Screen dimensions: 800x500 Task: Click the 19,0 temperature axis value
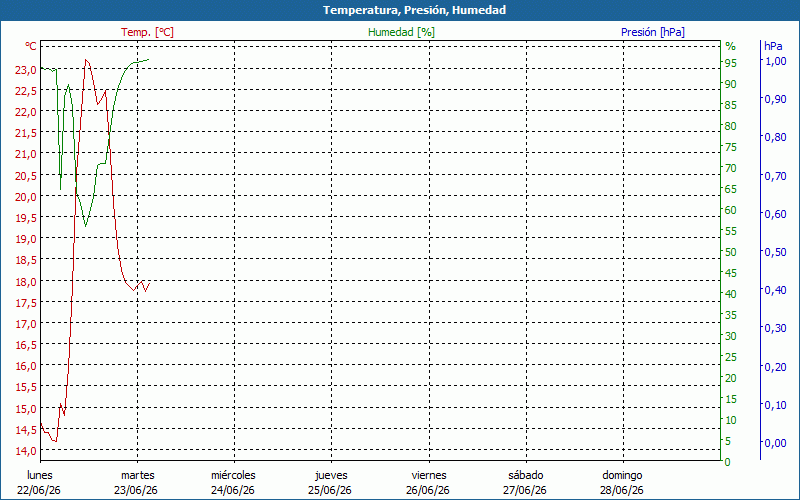[26, 239]
